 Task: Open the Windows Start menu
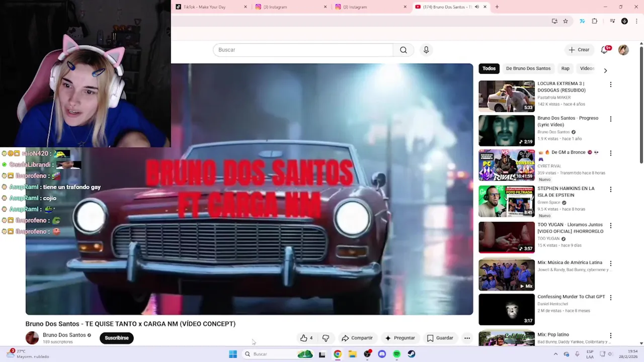click(x=233, y=354)
